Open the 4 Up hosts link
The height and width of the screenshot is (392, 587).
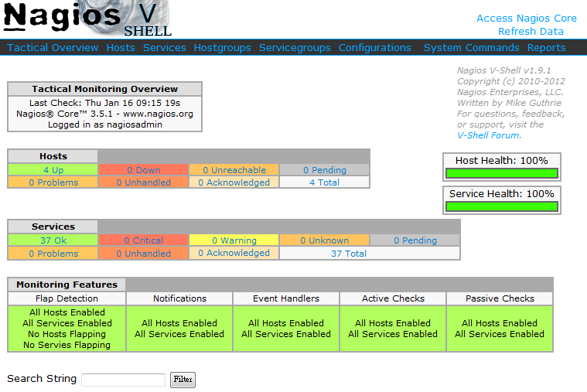point(53,170)
